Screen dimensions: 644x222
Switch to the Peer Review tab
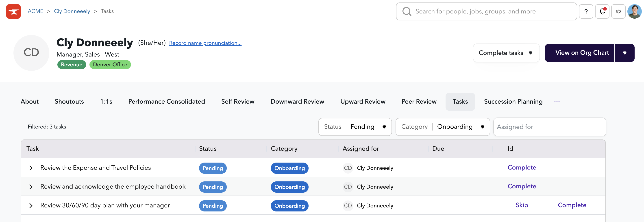pyautogui.click(x=419, y=102)
